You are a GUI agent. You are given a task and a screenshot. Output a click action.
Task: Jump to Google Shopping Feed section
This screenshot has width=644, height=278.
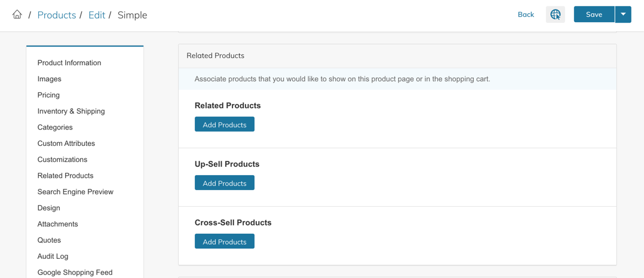click(x=75, y=272)
